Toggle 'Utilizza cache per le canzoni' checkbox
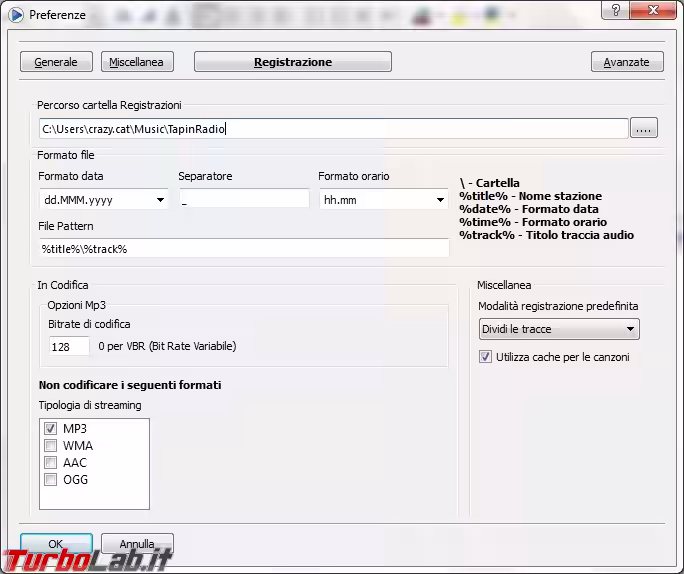Screen dimensions: 684x574 [486, 357]
